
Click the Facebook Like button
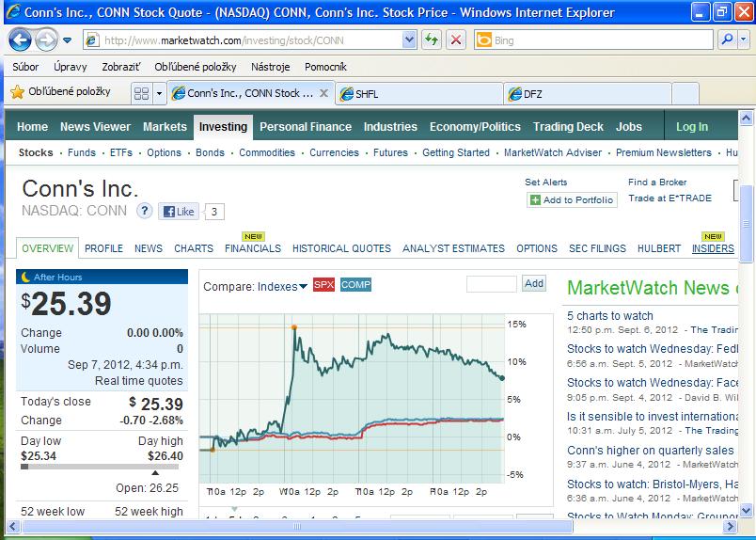179,212
